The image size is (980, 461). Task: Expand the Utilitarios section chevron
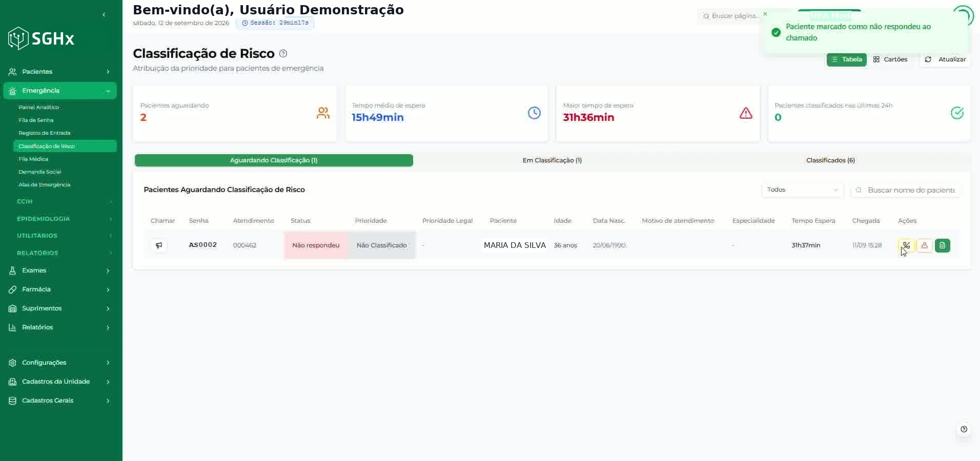pos(111,236)
